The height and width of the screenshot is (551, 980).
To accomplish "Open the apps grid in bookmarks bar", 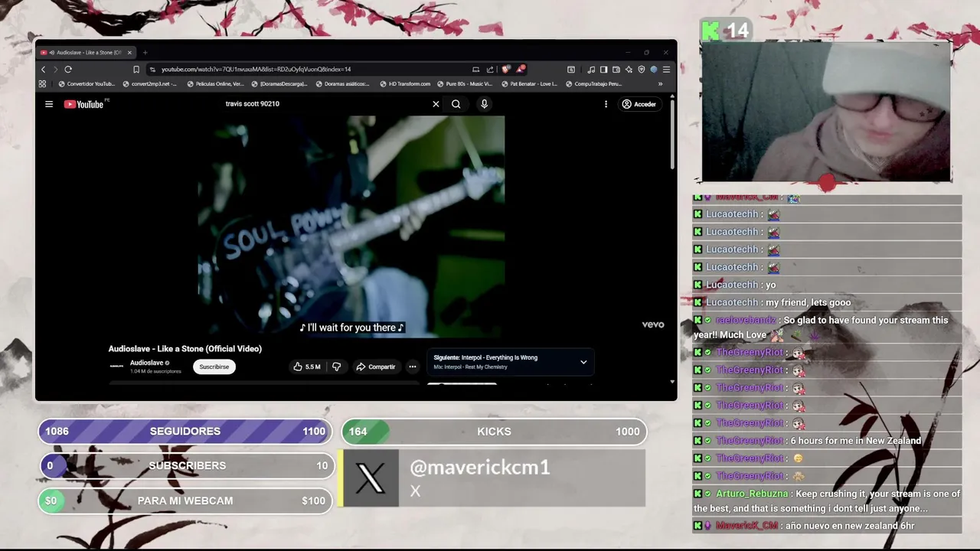I will tap(42, 84).
